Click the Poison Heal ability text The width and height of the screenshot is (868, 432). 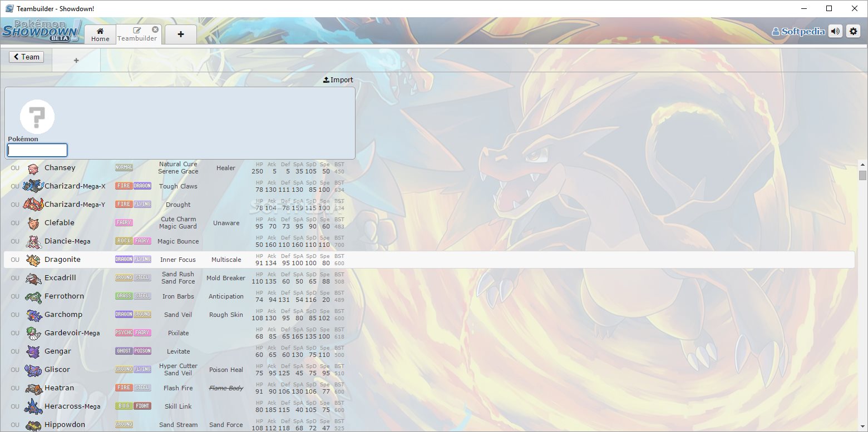coord(226,370)
